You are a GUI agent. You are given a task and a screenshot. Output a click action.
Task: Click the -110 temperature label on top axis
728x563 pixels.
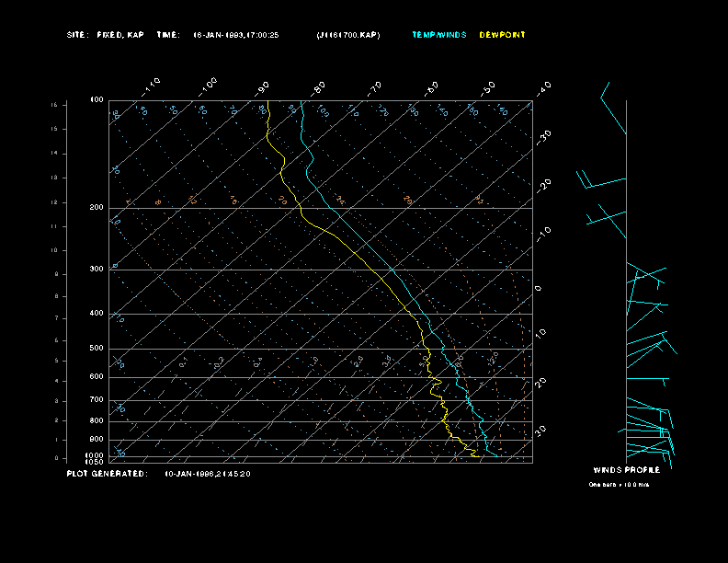pyautogui.click(x=152, y=85)
